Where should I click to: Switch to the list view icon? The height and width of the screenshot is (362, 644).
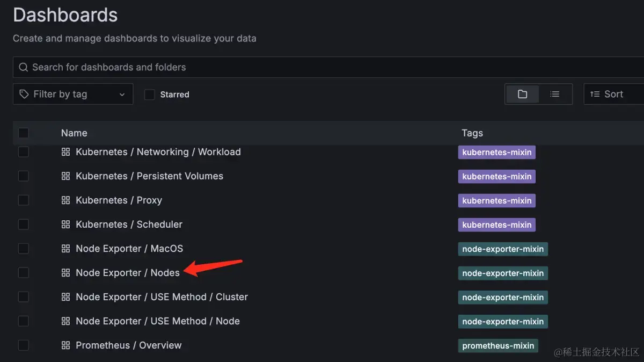555,94
